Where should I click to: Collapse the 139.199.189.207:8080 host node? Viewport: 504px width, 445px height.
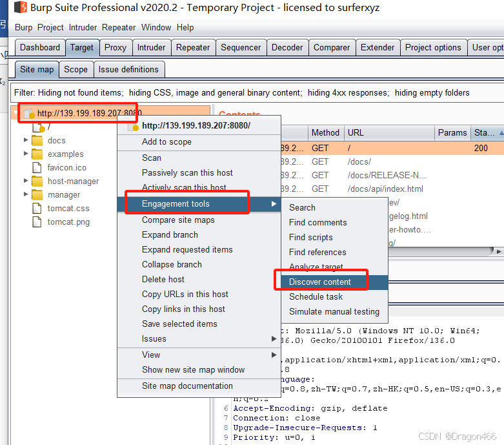pos(15,113)
